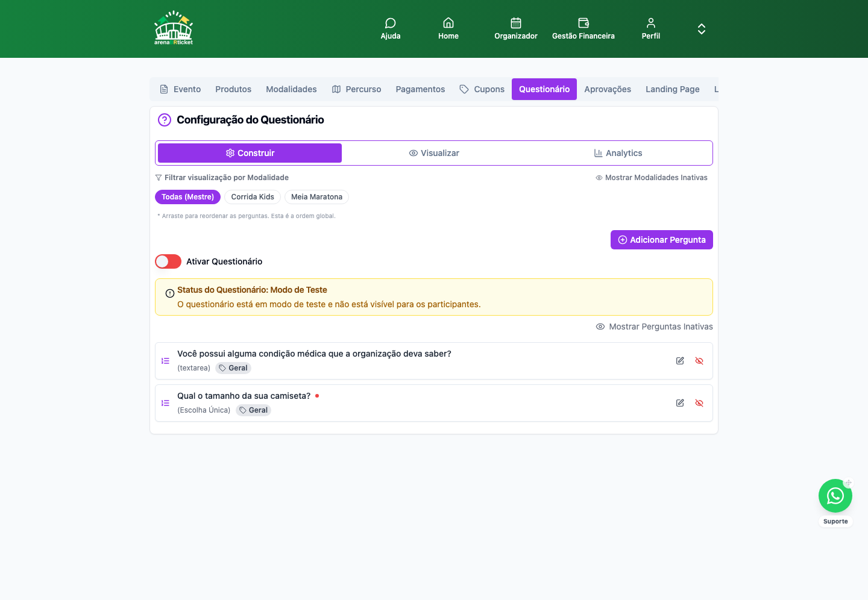The height and width of the screenshot is (600, 868).
Task: Click drag handle of camiseta question
Action: [x=165, y=403]
